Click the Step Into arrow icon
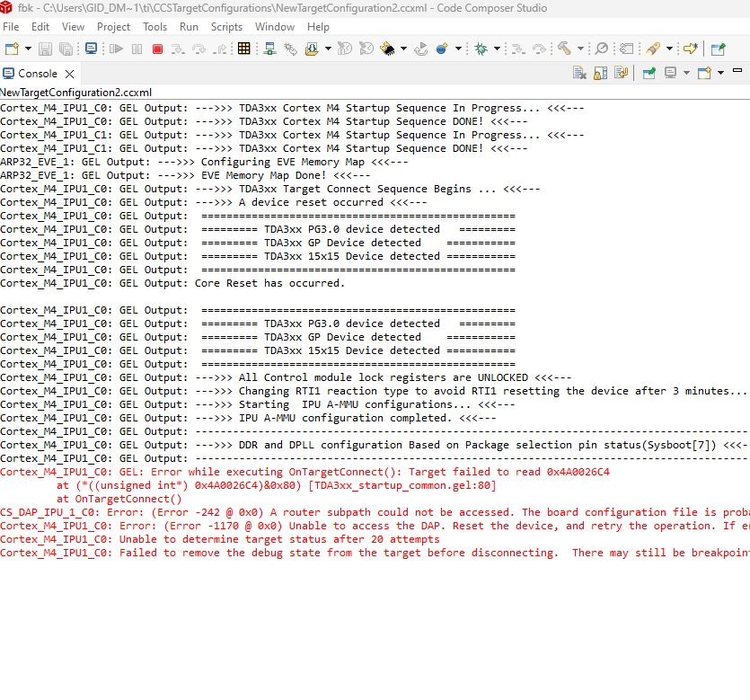 point(178,49)
